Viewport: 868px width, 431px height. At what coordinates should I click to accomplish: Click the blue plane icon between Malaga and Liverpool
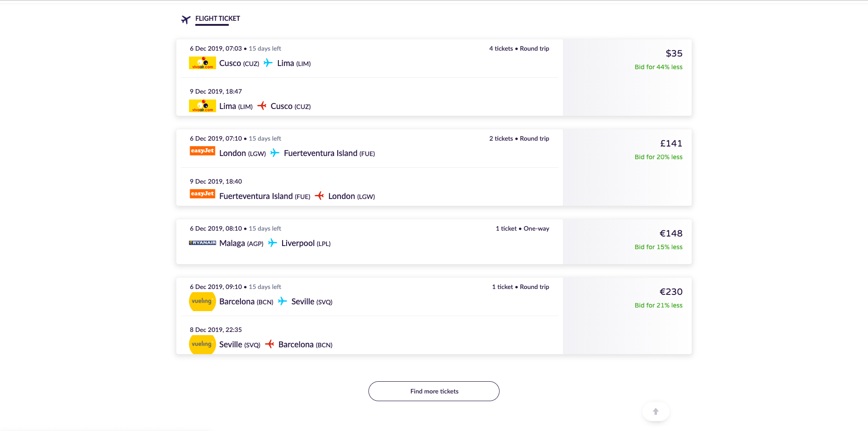pyautogui.click(x=272, y=243)
